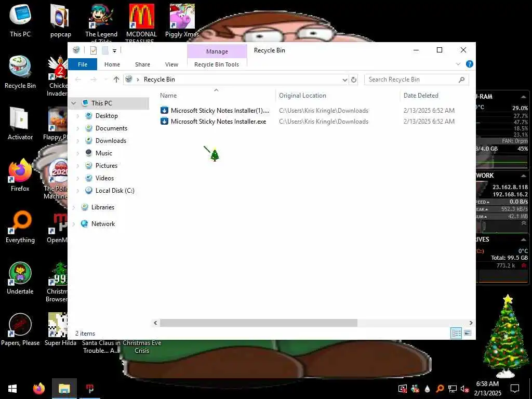The height and width of the screenshot is (399, 532).
Task: Expand the Desktop tree node
Action: pyautogui.click(x=78, y=116)
